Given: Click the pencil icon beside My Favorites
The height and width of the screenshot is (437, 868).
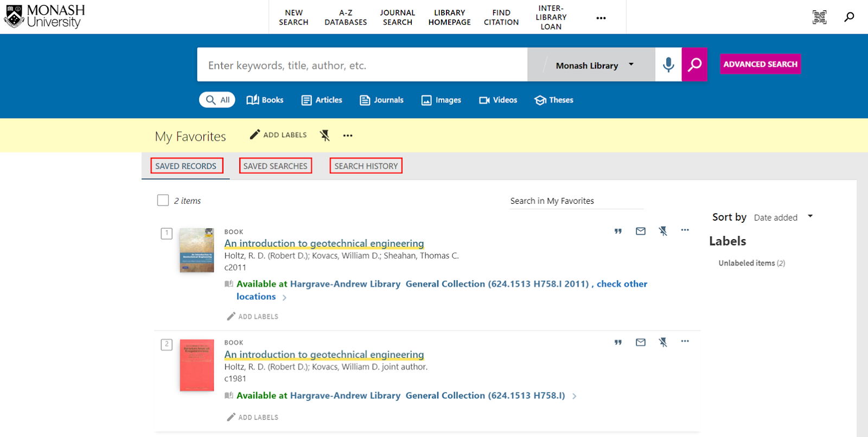Looking at the screenshot, I should tap(254, 134).
